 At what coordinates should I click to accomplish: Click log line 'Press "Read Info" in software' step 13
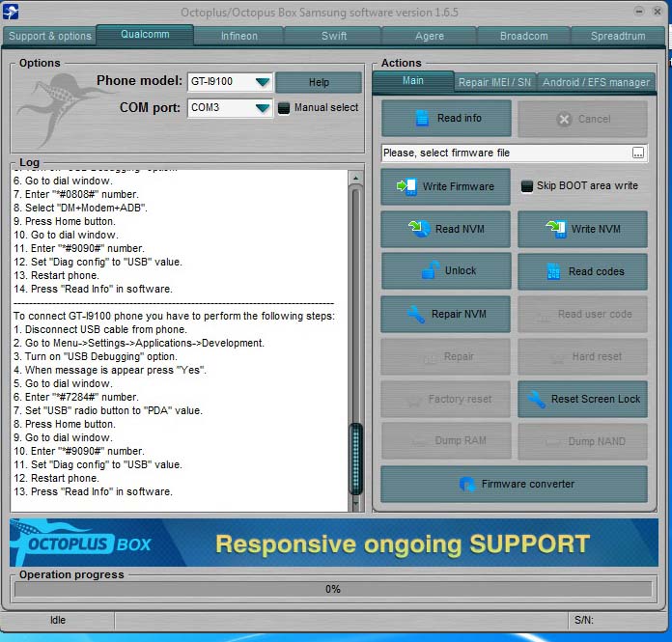click(x=93, y=491)
